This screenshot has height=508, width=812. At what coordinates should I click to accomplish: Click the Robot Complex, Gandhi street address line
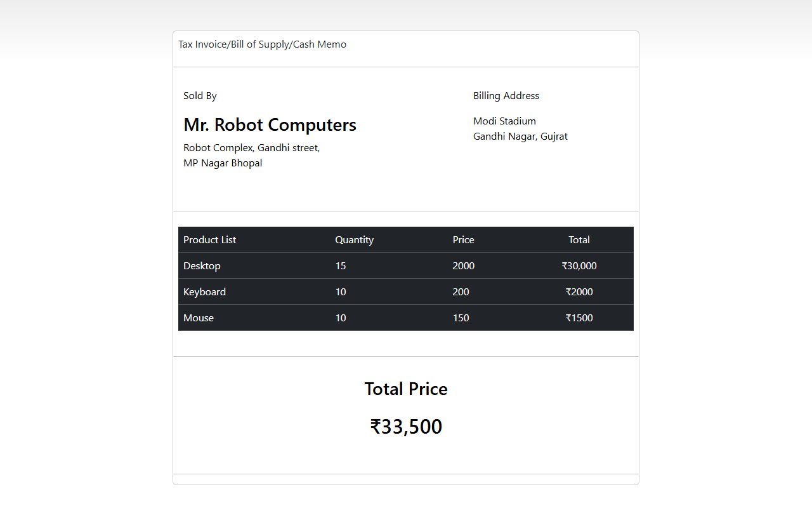(x=251, y=148)
